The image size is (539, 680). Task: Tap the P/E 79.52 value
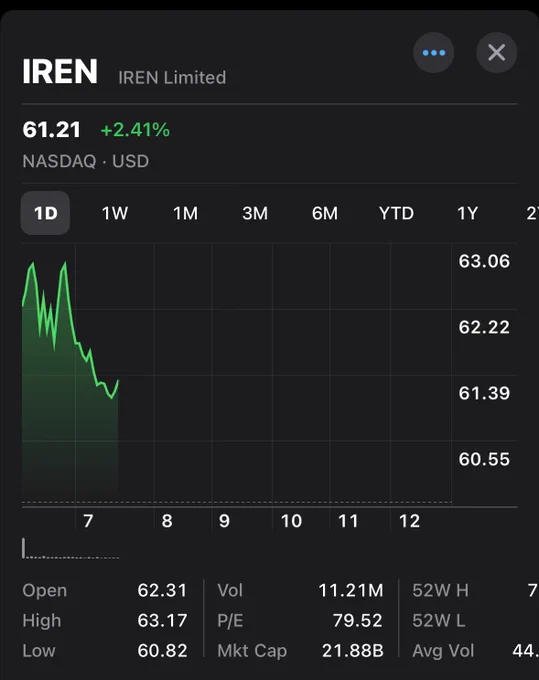coord(357,621)
